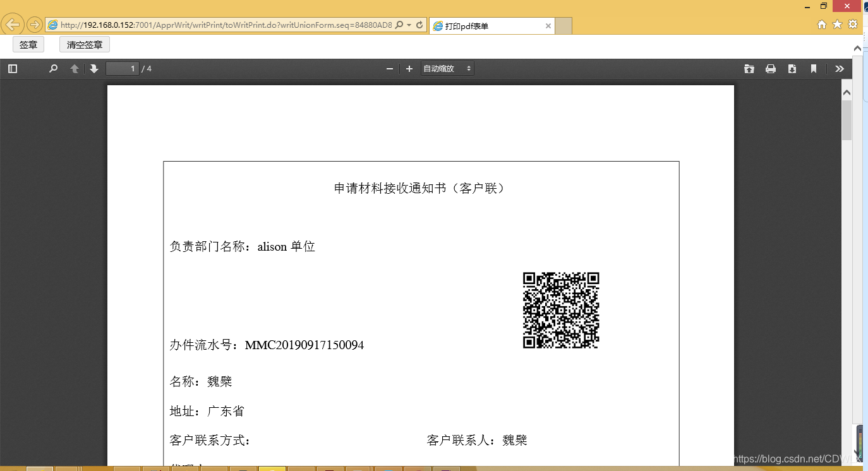Open the 自动缩放 zoom dropdown
Screen dimensions: 868x471
[447, 68]
